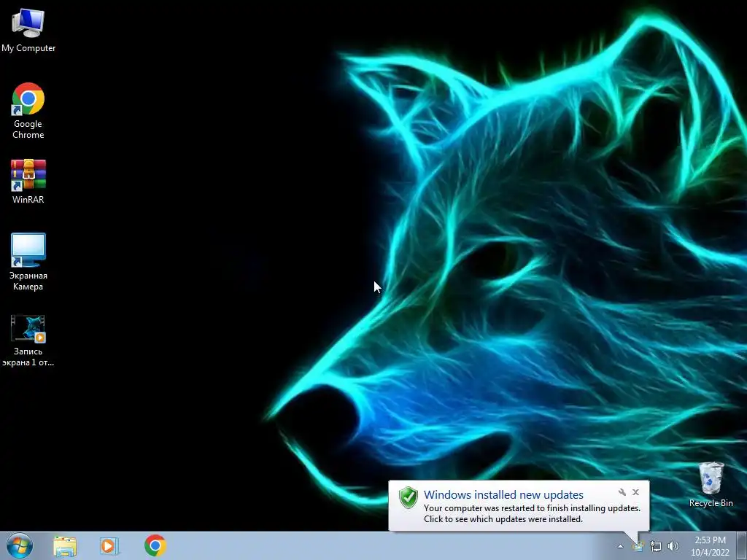Viewport: 747px width, 560px height.
Task: Open notification settings via wrench icon
Action: coord(622,492)
